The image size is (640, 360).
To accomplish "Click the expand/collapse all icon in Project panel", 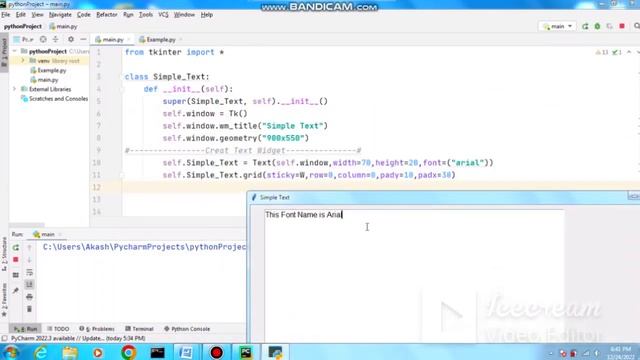I will [56, 39].
